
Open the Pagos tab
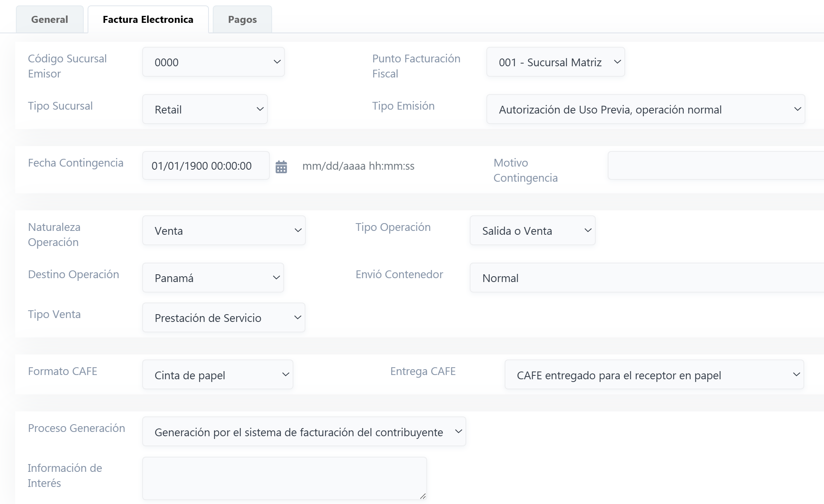pyautogui.click(x=242, y=19)
